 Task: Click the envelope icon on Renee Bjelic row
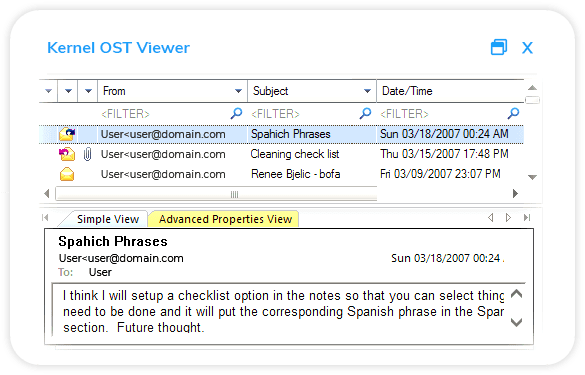[x=67, y=174]
